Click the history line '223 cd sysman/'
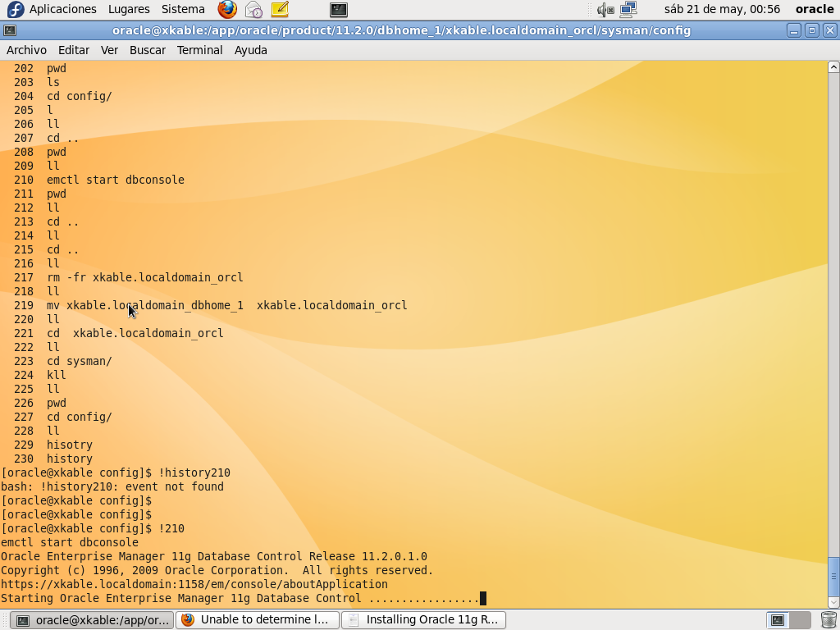This screenshot has width=840, height=630. 62,361
